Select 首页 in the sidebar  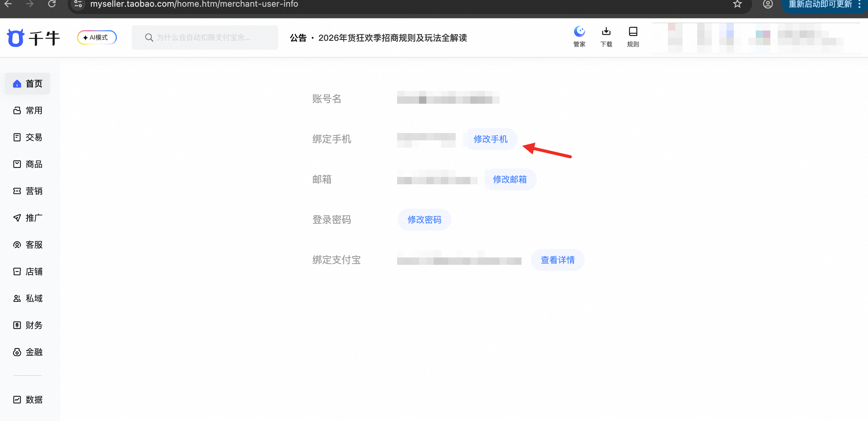point(28,84)
